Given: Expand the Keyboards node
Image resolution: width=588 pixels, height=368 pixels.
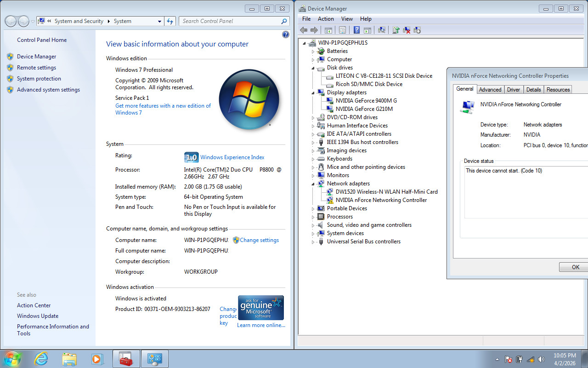Looking at the screenshot, I should (313, 159).
